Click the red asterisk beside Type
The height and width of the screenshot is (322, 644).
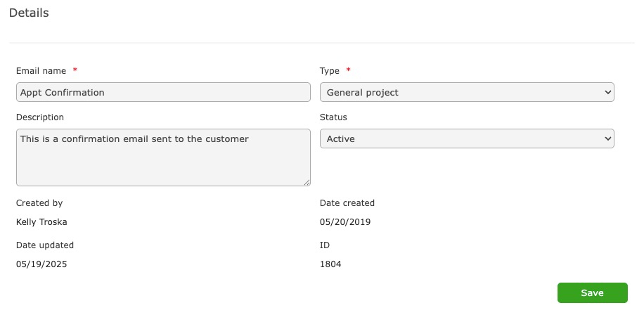349,70
